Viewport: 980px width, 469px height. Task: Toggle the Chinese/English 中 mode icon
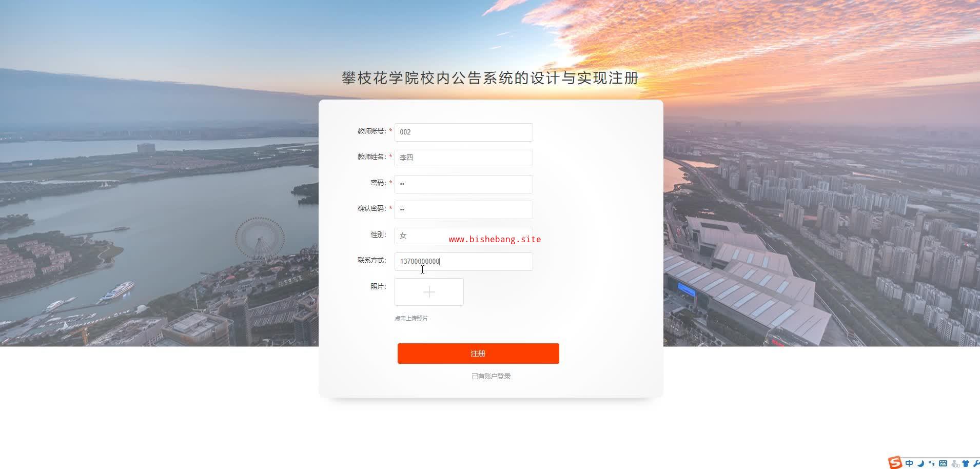(909, 463)
